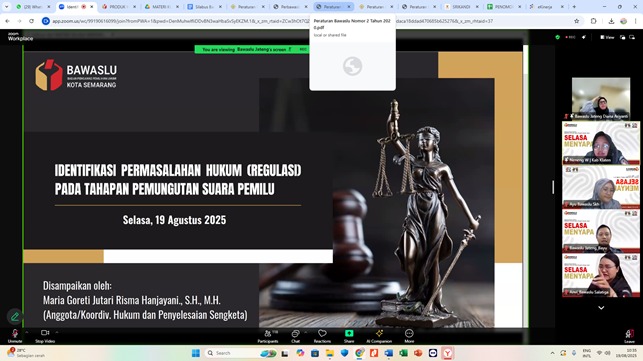Click the green encryption shield icon

tap(557, 37)
